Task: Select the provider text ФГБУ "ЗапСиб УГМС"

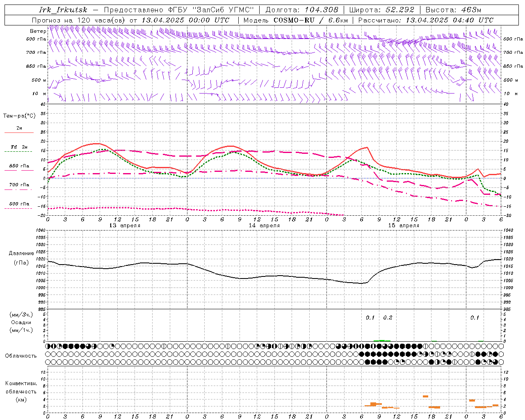Action: pyautogui.click(x=212, y=10)
